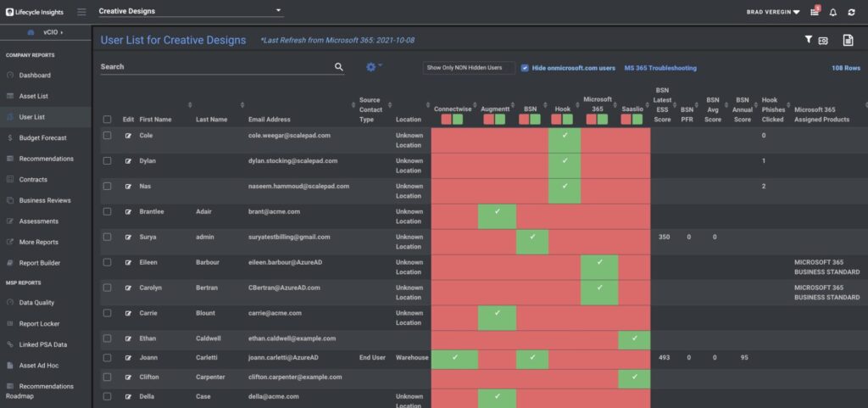Open the gear settings dropdown

pos(374,67)
